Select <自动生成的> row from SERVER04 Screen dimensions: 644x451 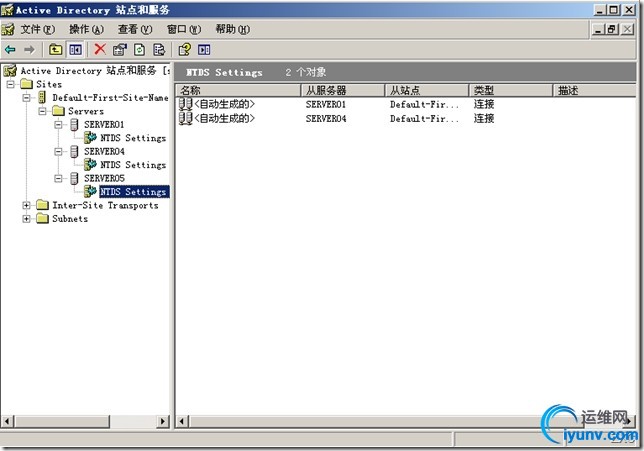[224, 118]
